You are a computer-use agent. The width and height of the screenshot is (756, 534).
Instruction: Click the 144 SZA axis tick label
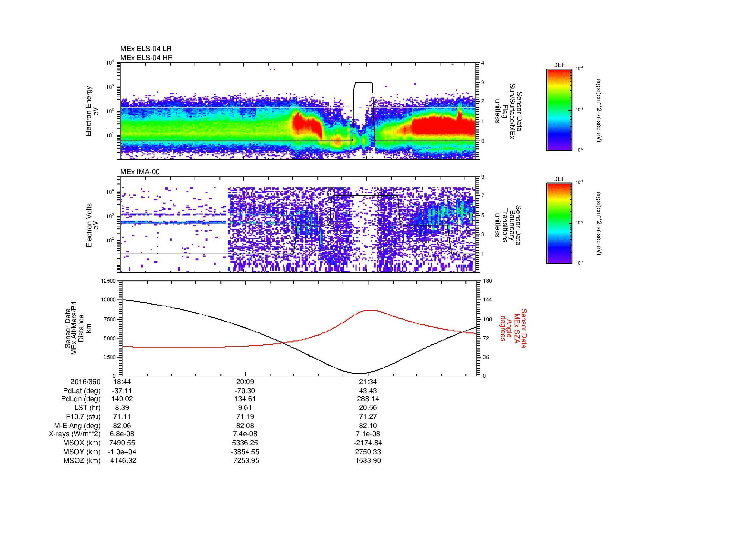(487, 300)
